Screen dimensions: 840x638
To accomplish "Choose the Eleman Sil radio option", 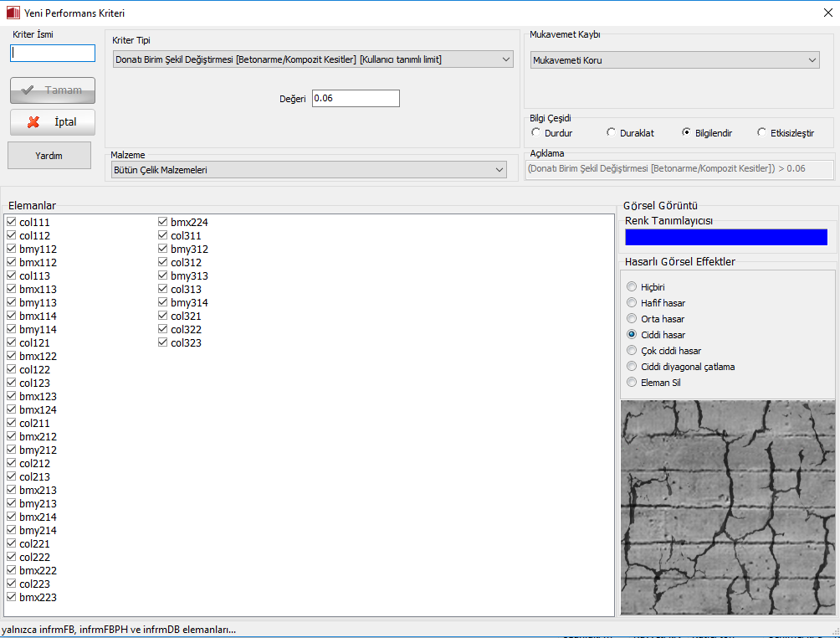I will (x=633, y=383).
